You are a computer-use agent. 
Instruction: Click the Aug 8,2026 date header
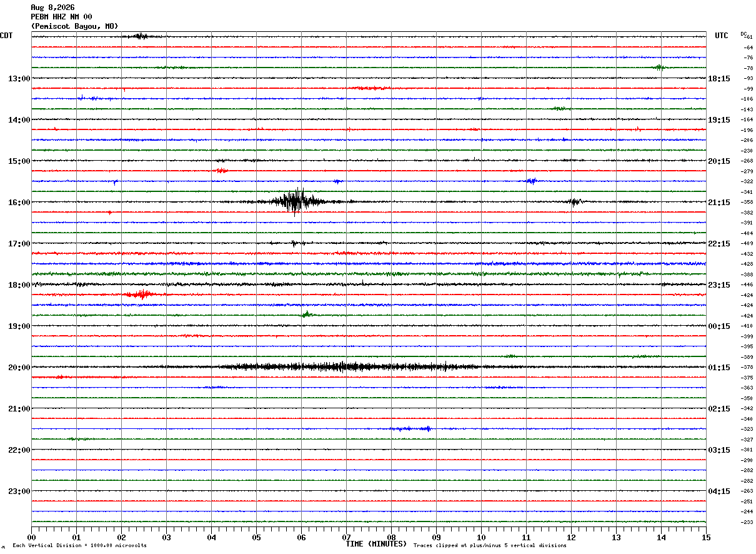click(x=52, y=8)
